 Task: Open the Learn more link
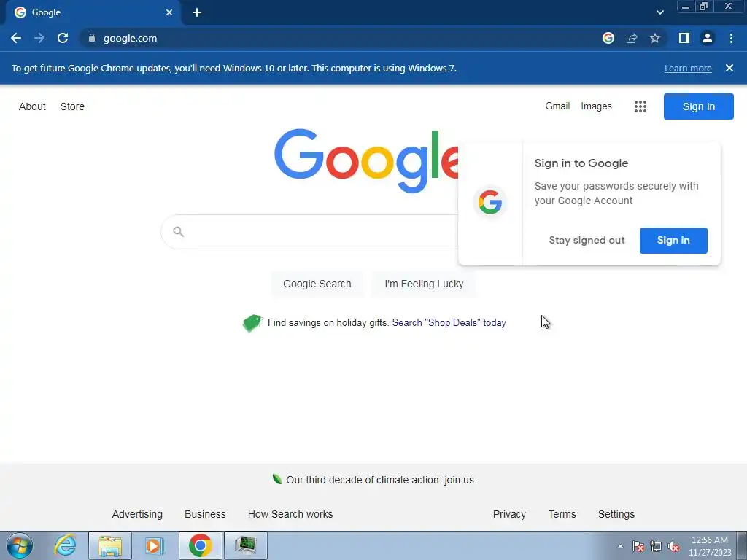click(x=688, y=68)
